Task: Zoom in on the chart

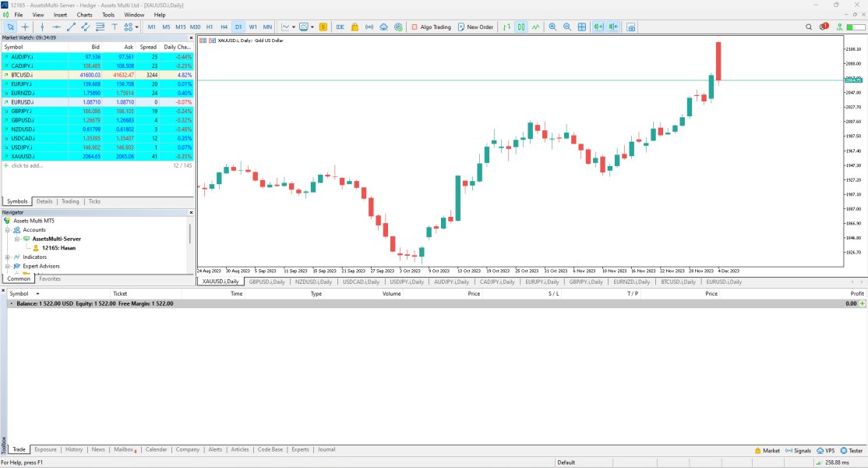Action: point(552,27)
